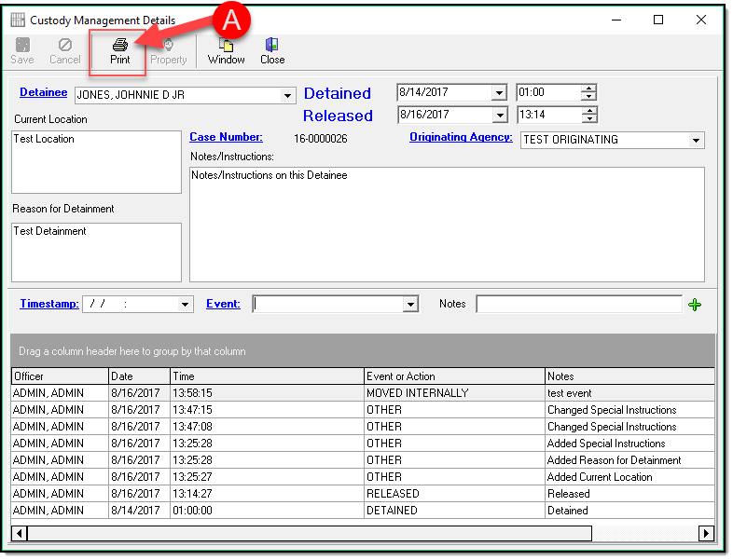Click the Case Number link
Image resolution: width=733 pixels, height=560 pixels.
pos(226,137)
